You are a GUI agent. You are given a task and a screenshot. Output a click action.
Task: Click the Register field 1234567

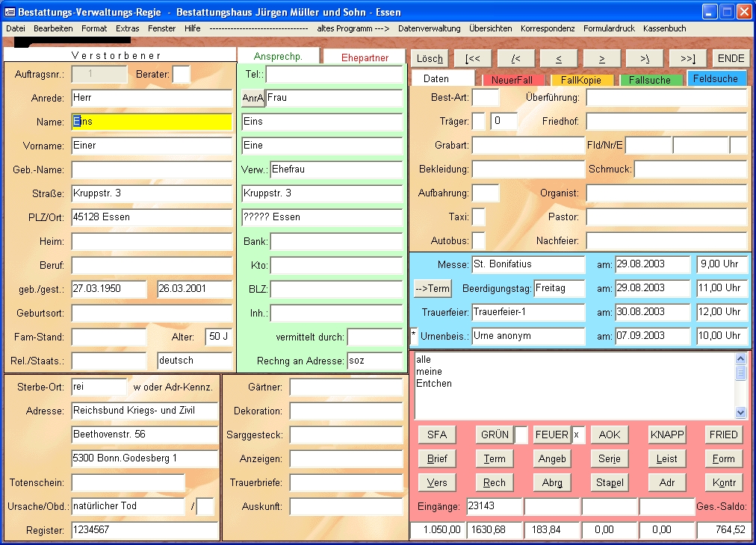coord(145,530)
